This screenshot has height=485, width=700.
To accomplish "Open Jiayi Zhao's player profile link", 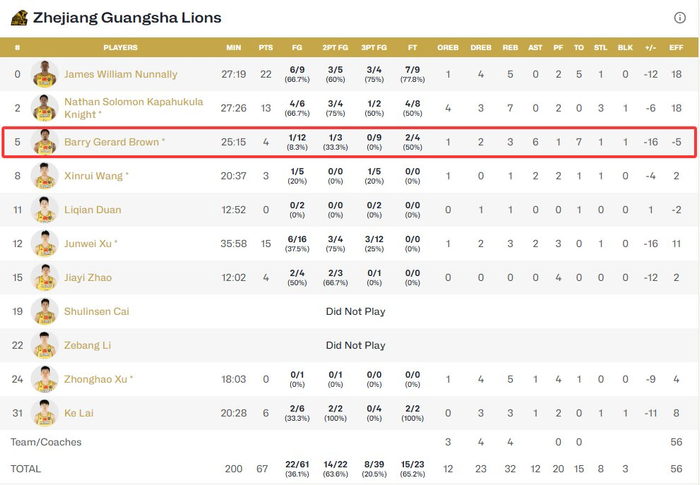I will pyautogui.click(x=88, y=278).
